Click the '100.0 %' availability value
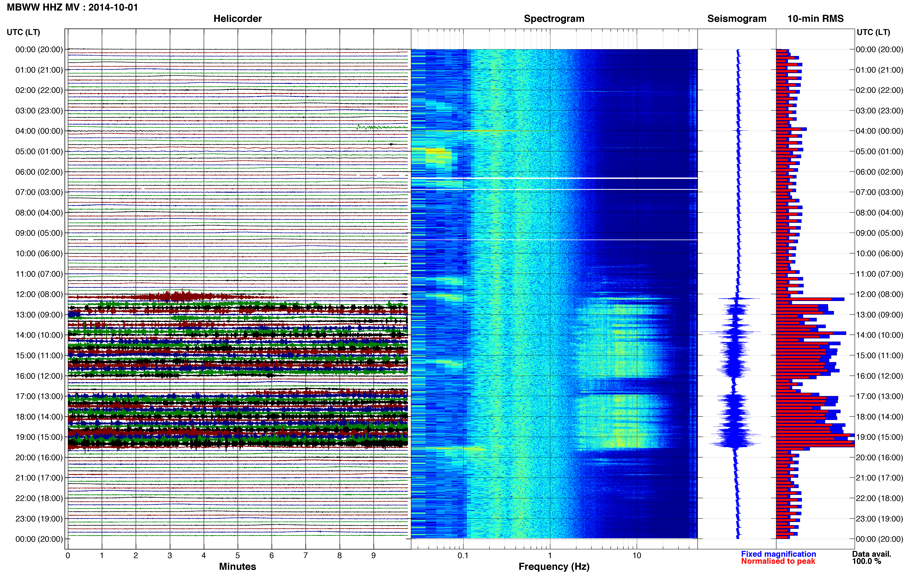Viewport: 924px width, 578px height. click(867, 561)
